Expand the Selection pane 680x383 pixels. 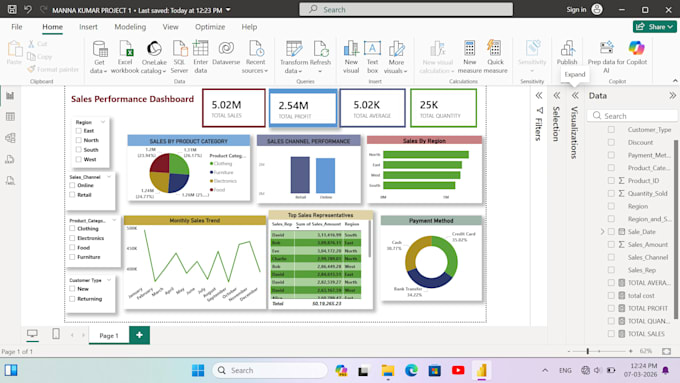point(557,95)
